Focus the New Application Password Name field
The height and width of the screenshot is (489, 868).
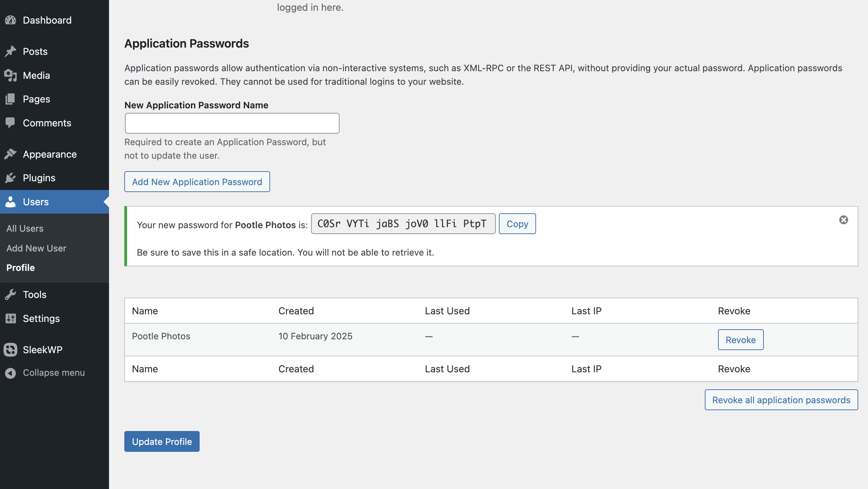(x=232, y=123)
